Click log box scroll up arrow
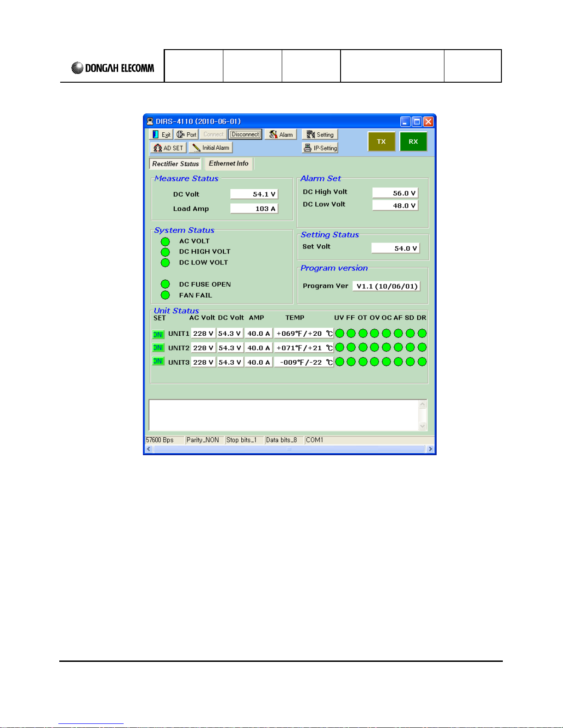 [x=423, y=405]
